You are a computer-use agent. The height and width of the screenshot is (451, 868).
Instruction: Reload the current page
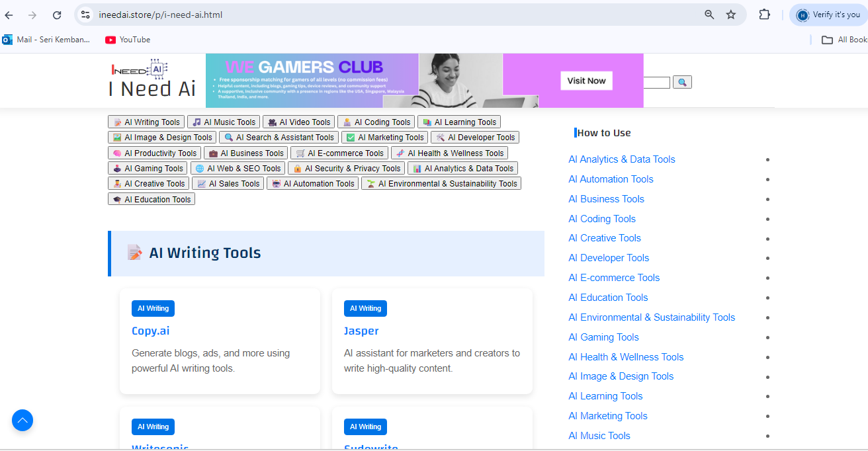click(57, 15)
